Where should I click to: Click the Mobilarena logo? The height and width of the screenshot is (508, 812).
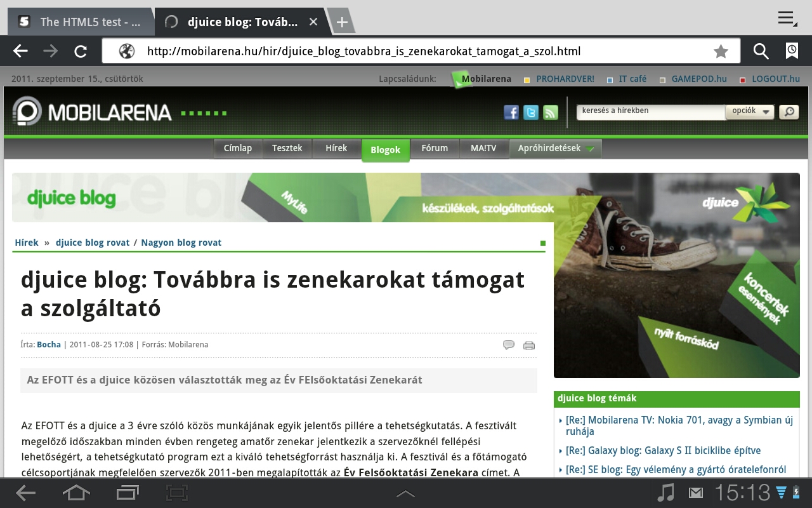pos(92,112)
